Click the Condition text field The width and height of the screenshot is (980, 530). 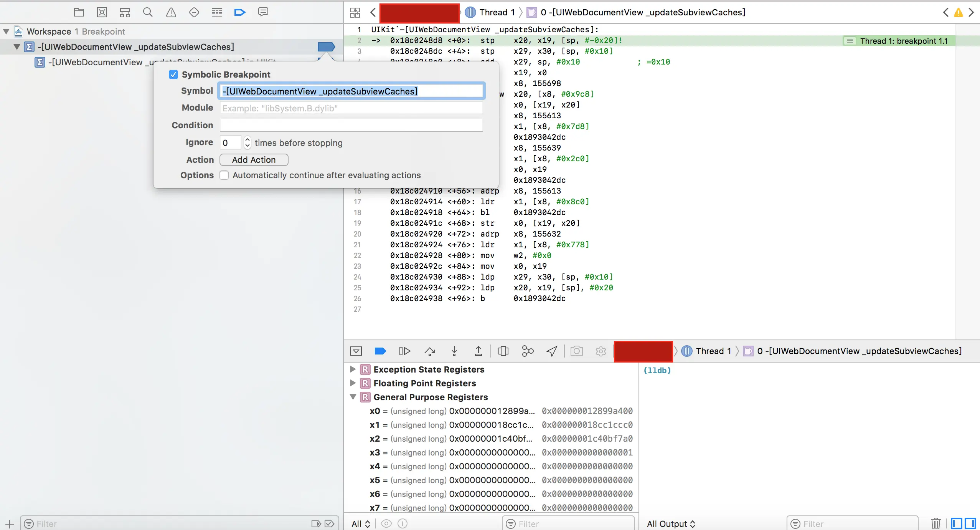[x=351, y=125]
